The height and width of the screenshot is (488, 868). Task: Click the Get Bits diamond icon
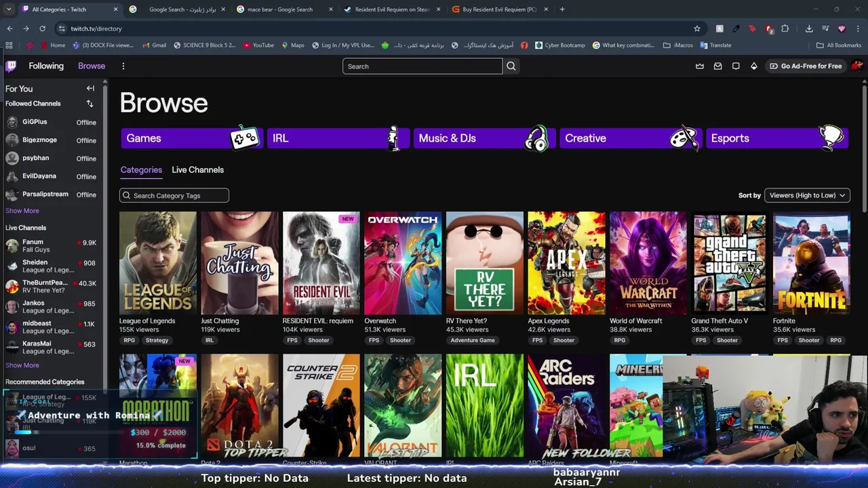click(x=753, y=66)
